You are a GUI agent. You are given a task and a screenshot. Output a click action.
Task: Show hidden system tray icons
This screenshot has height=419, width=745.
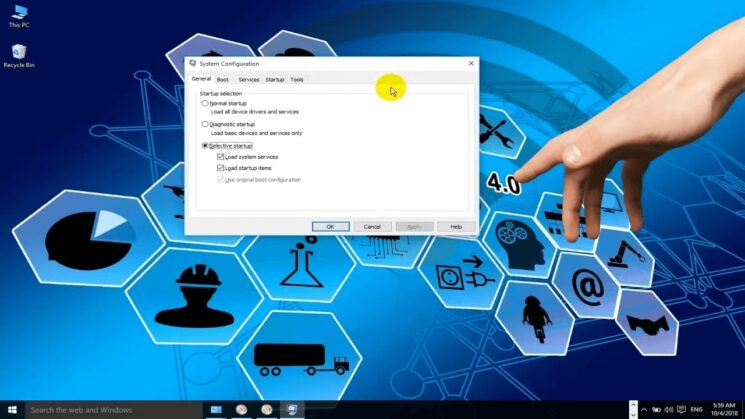coord(644,409)
